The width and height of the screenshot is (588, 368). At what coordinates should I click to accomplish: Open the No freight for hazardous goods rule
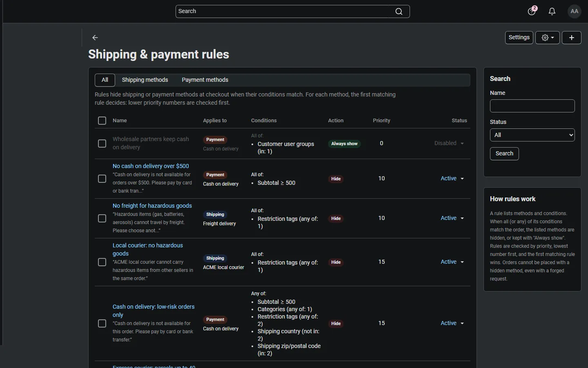pos(152,206)
